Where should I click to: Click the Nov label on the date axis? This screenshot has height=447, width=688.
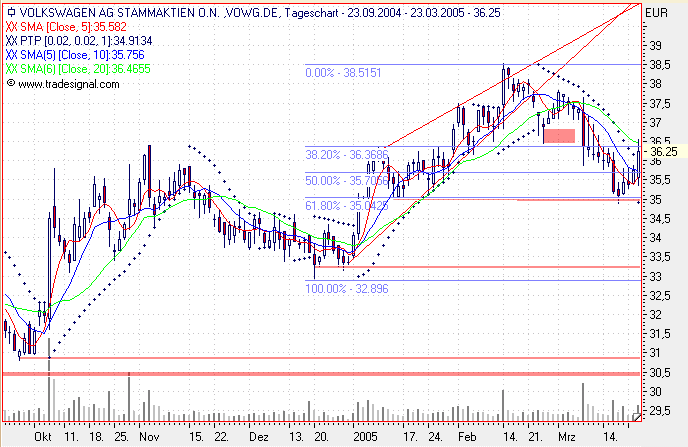[149, 437]
